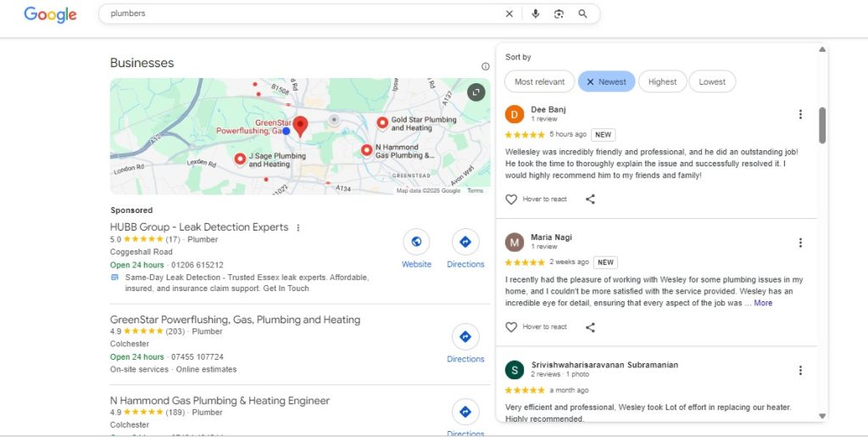Open options menu for Maria Nagi review
The height and width of the screenshot is (437, 868).
click(800, 243)
